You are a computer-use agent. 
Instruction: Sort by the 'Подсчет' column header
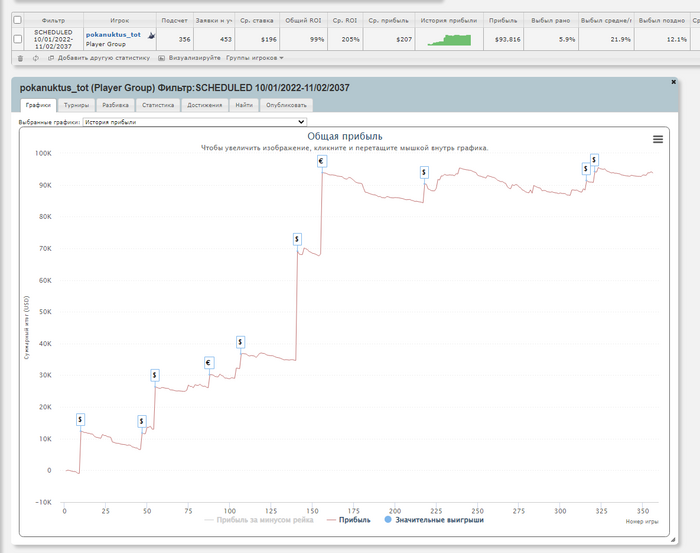pos(175,21)
